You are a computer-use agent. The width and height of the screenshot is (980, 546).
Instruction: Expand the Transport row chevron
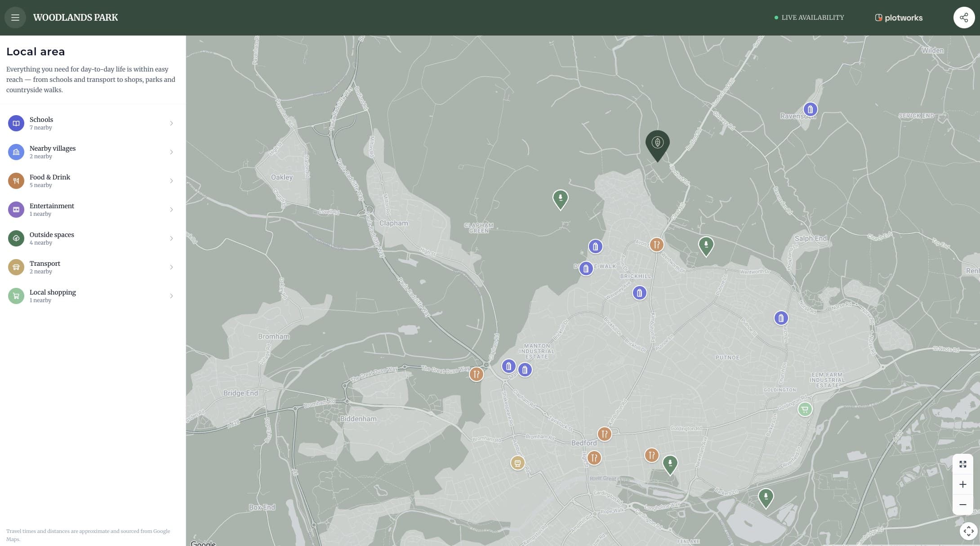point(171,267)
